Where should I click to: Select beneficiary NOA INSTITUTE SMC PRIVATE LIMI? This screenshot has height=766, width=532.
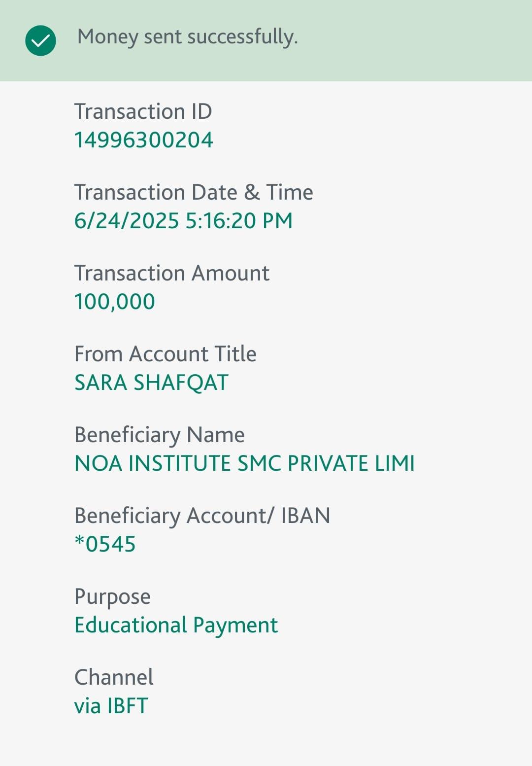[244, 463]
